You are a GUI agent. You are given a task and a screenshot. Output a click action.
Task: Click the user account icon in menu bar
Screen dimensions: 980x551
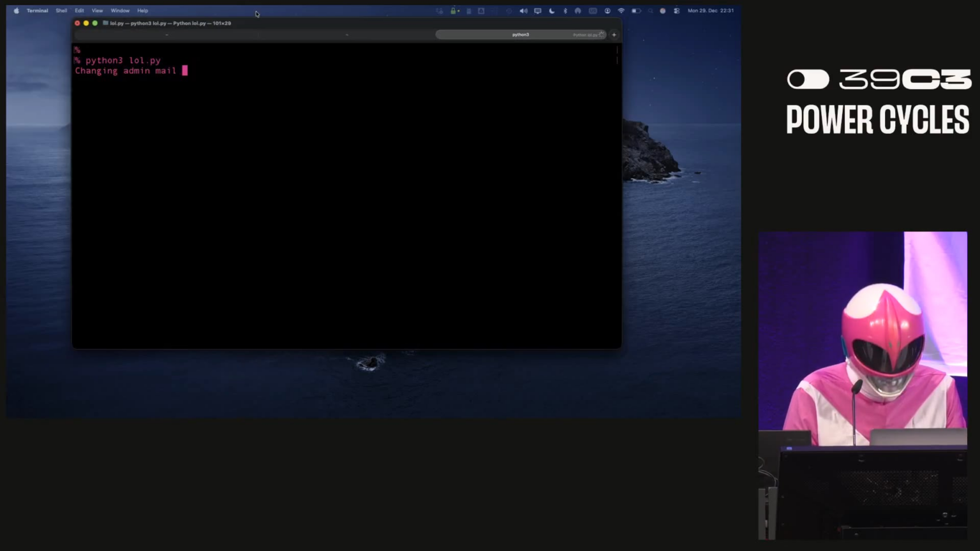point(607,11)
